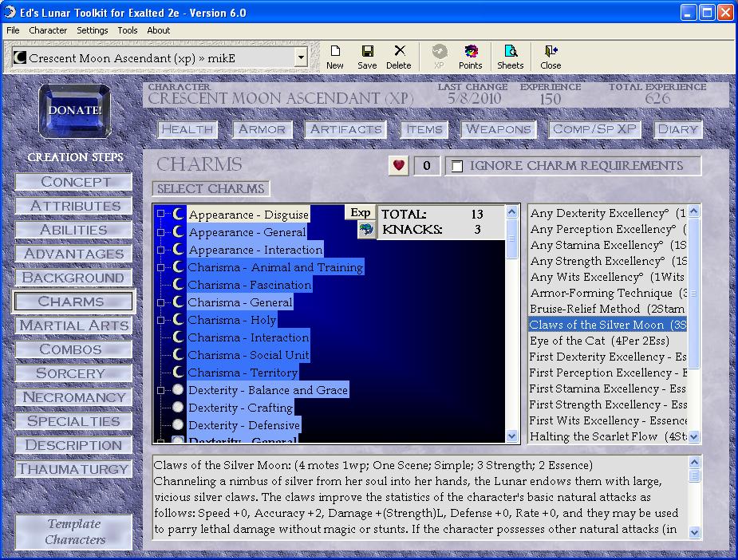Image resolution: width=738 pixels, height=560 pixels.
Task: Expand the Appearance - Interaction tree node
Action: point(161,250)
